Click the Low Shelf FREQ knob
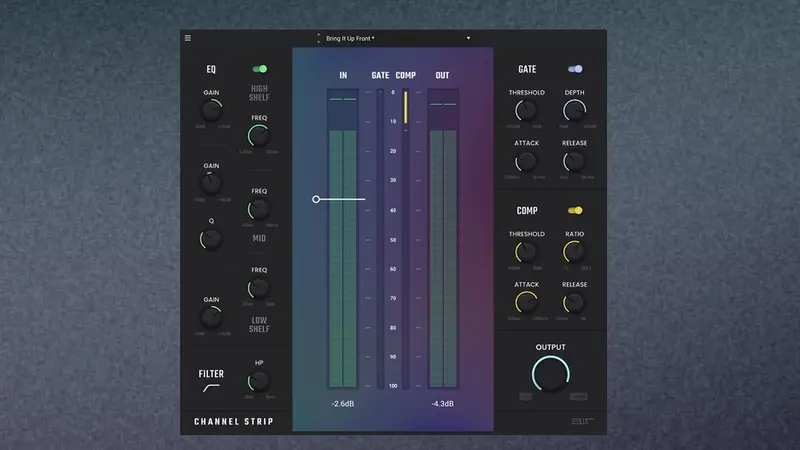Screen dimensions: 800x450 (259, 288)
